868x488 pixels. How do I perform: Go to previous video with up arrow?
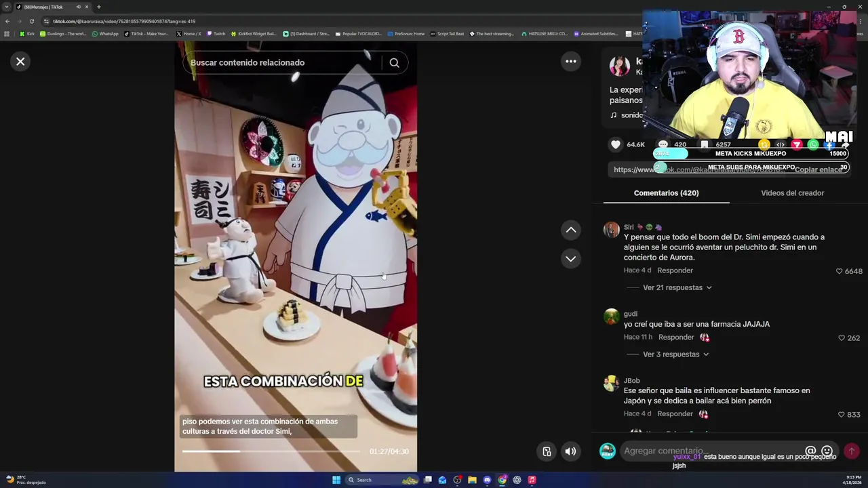tap(571, 230)
